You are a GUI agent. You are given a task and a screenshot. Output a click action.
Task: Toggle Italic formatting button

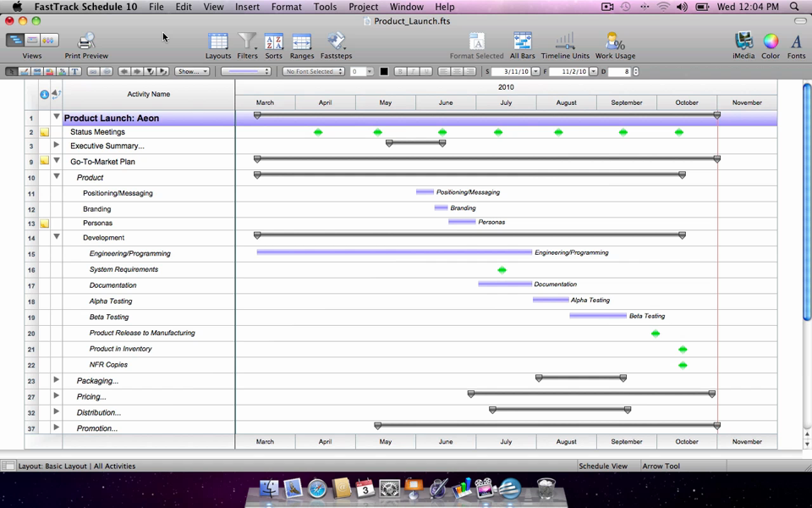click(x=414, y=71)
